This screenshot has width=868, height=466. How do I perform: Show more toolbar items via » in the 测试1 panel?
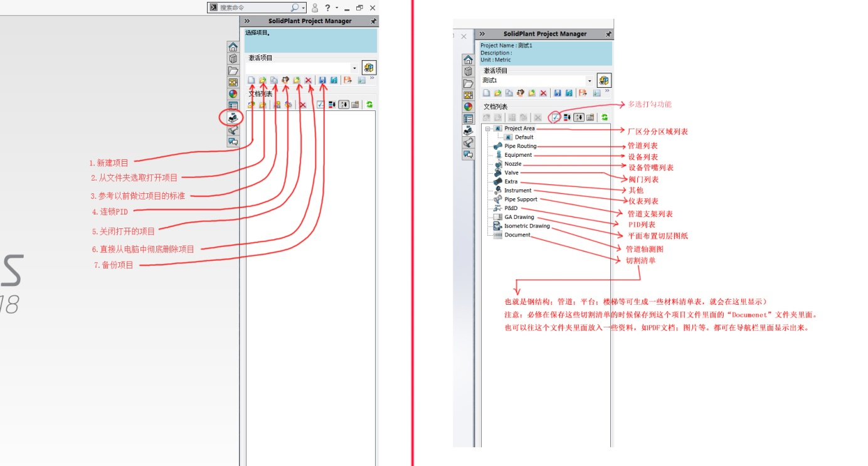click(x=607, y=90)
